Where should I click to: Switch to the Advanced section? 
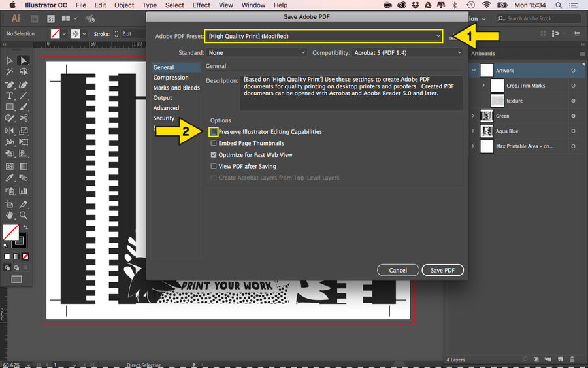coord(166,108)
